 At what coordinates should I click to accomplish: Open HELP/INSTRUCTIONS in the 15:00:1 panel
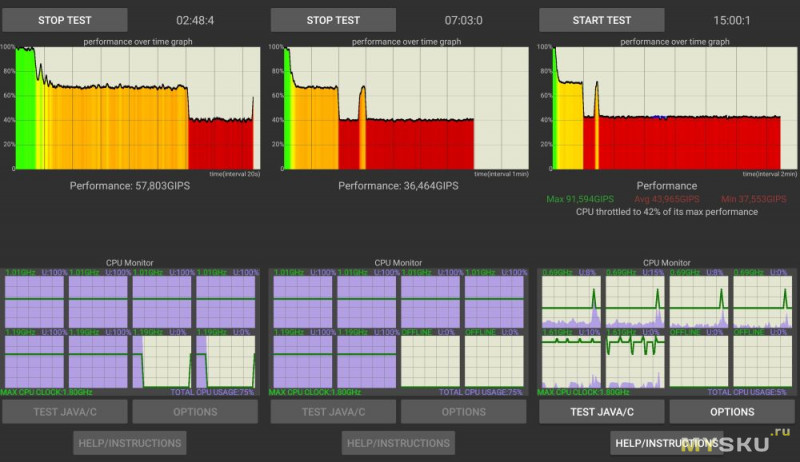(x=666, y=443)
